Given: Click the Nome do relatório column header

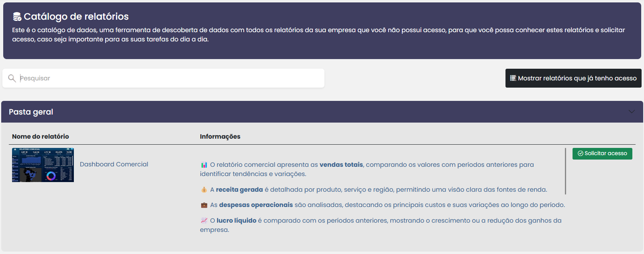Looking at the screenshot, I should [41, 137].
